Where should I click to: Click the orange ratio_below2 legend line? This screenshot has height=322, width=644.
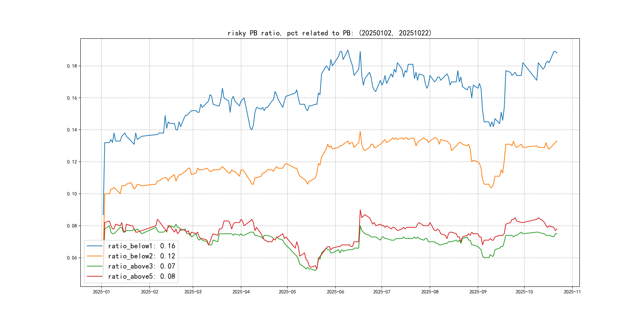pos(94,256)
